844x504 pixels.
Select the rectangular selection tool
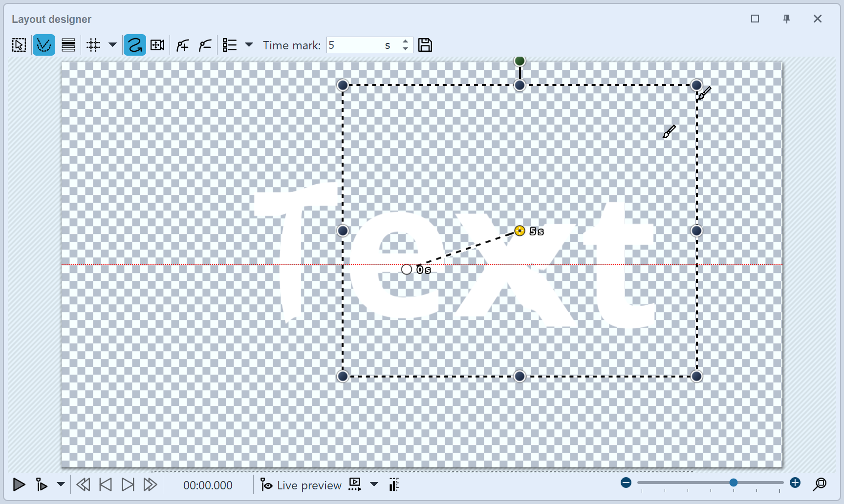click(x=19, y=44)
